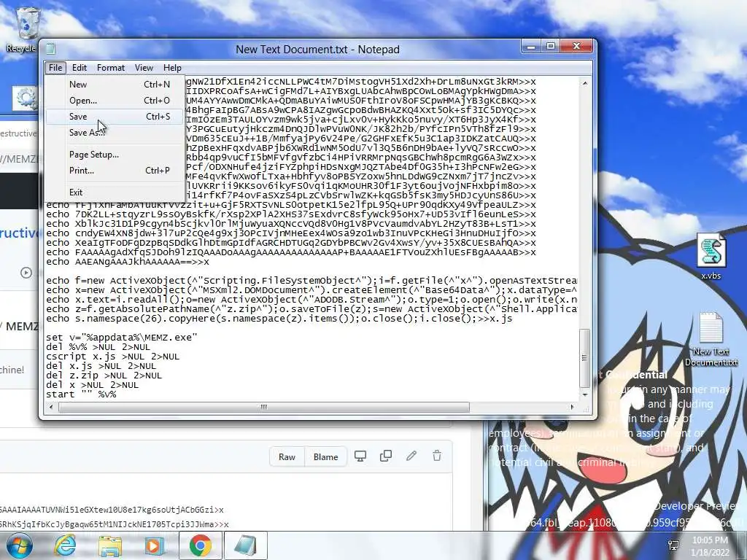Screen dimensions: 747x560
Task: Click the Blame button in the browser
Action: (x=325, y=456)
